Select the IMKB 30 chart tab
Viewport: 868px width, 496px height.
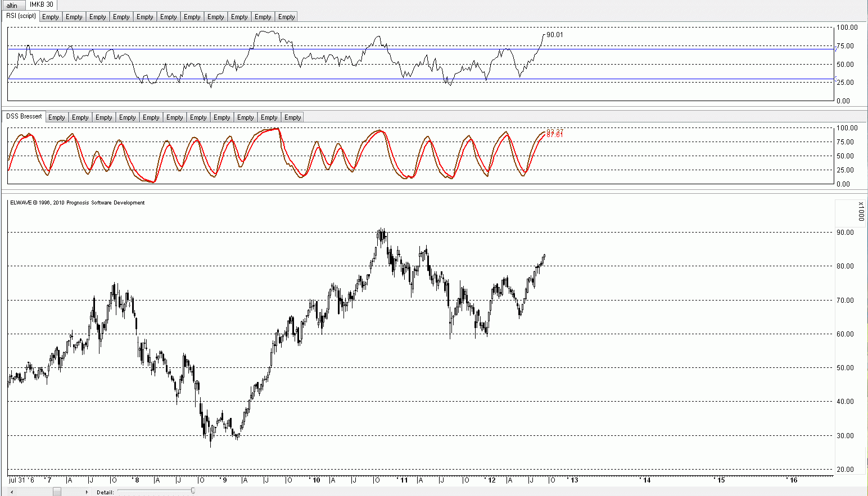[42, 4]
